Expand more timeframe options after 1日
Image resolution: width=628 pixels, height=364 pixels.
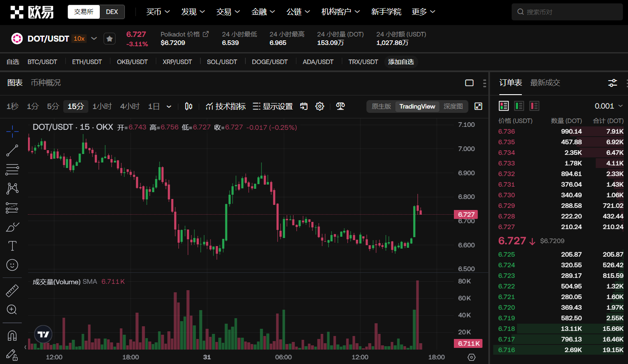click(169, 106)
